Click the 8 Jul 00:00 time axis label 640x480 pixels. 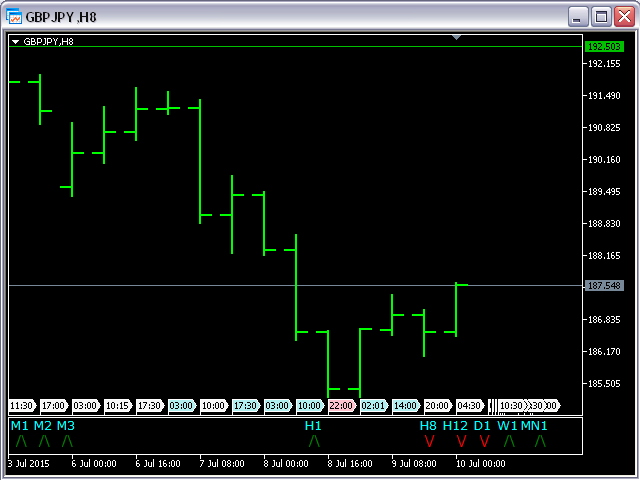[x=286, y=464]
